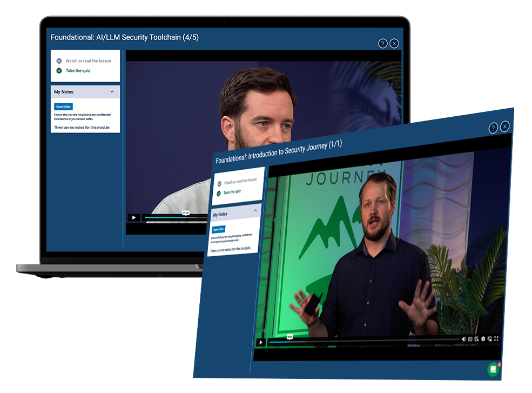The image size is (532, 393).
Task: Close the AI/LLM Security Toolchain window
Action: (394, 43)
